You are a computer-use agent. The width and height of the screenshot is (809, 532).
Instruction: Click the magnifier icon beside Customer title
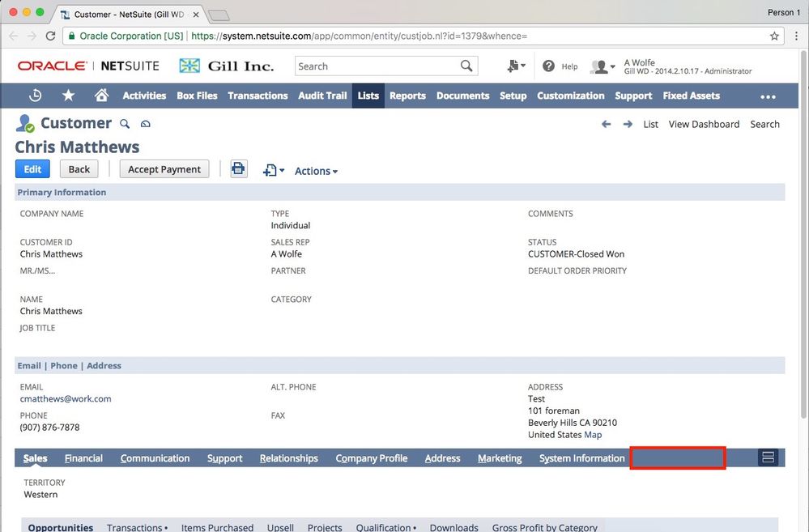(125, 124)
